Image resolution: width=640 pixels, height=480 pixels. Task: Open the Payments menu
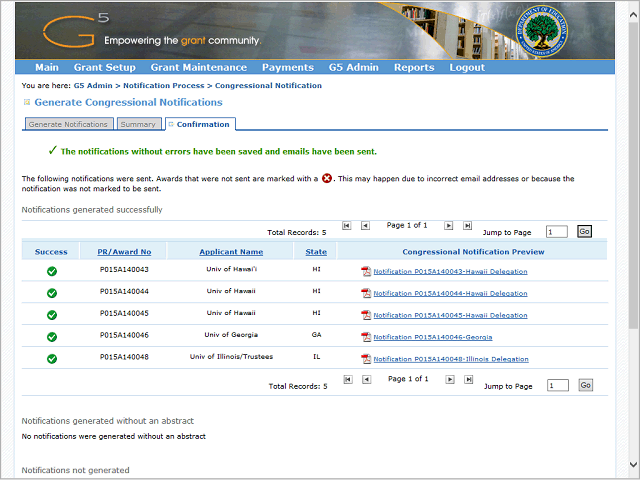pyautogui.click(x=287, y=68)
